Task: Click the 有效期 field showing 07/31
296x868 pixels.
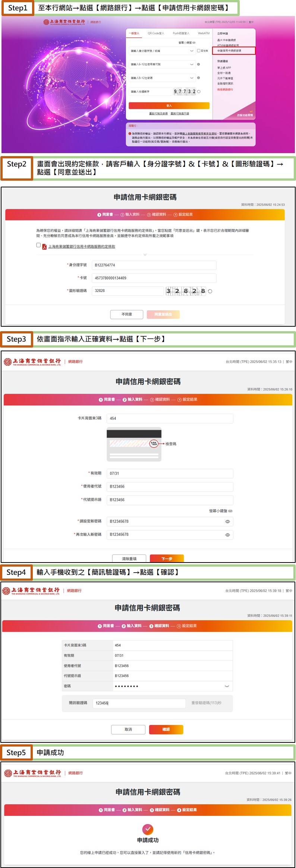Action: [x=170, y=473]
